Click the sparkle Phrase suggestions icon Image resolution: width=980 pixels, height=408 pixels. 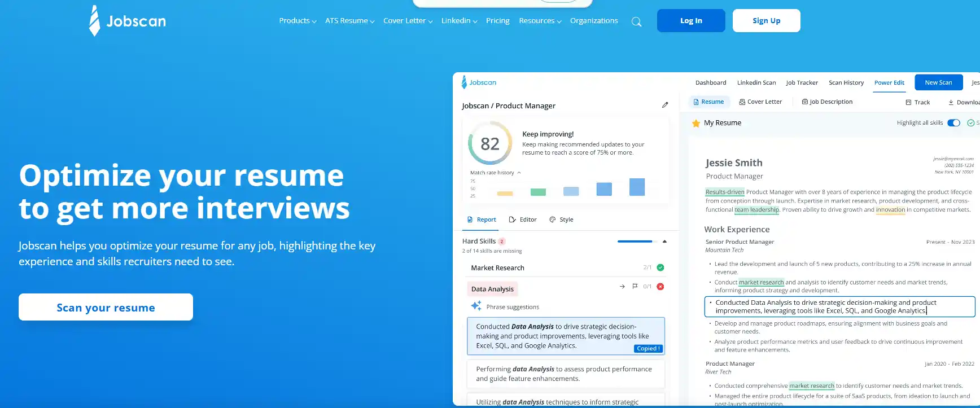coord(476,306)
